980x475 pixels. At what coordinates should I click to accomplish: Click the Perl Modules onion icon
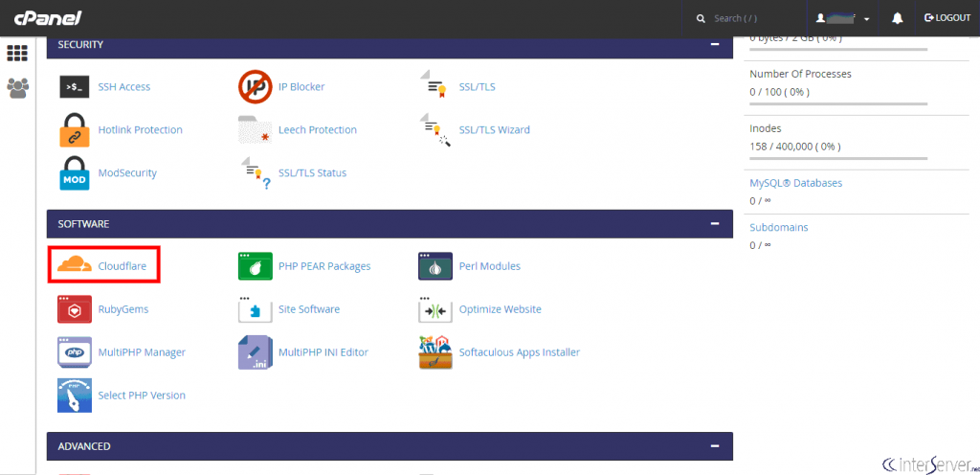(435, 266)
